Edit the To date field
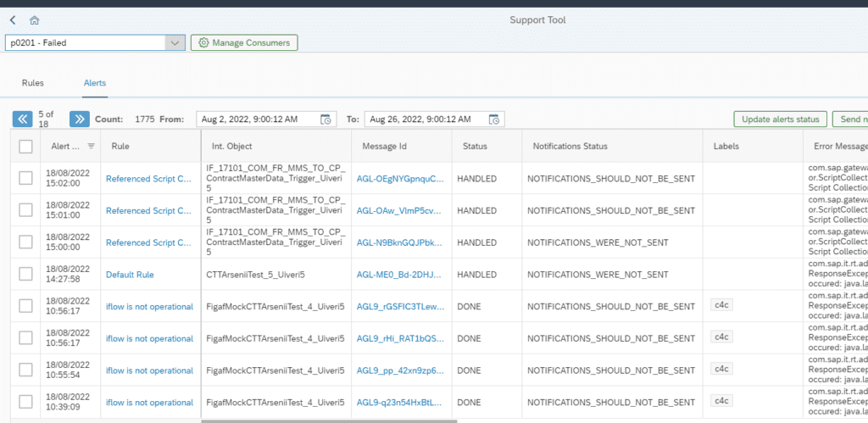The height and width of the screenshot is (423, 868). [435, 119]
